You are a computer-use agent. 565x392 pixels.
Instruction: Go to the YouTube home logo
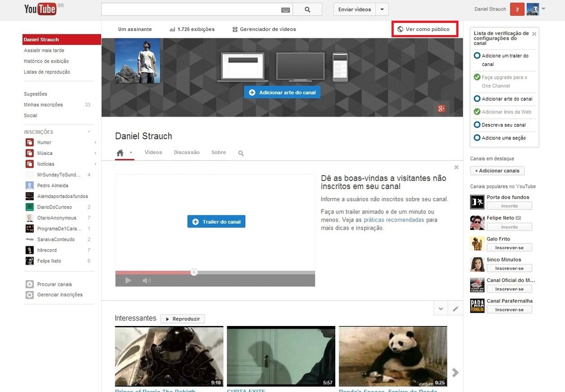[40, 9]
